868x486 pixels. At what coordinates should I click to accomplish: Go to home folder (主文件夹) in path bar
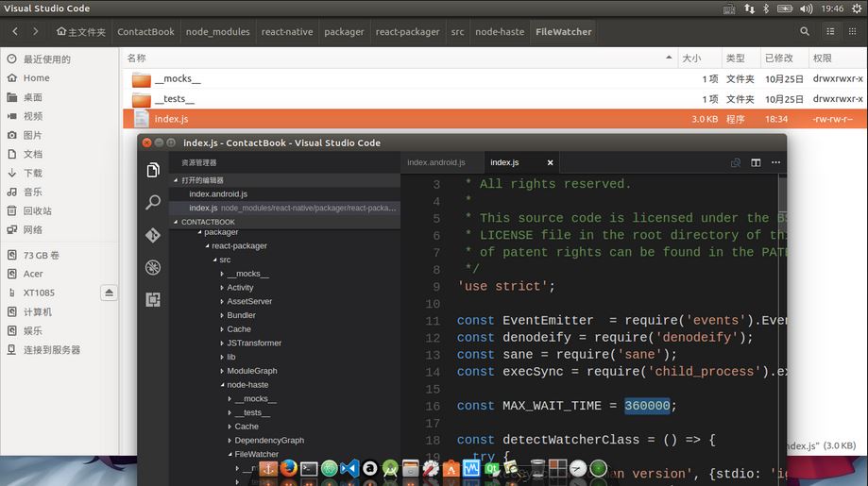[81, 31]
